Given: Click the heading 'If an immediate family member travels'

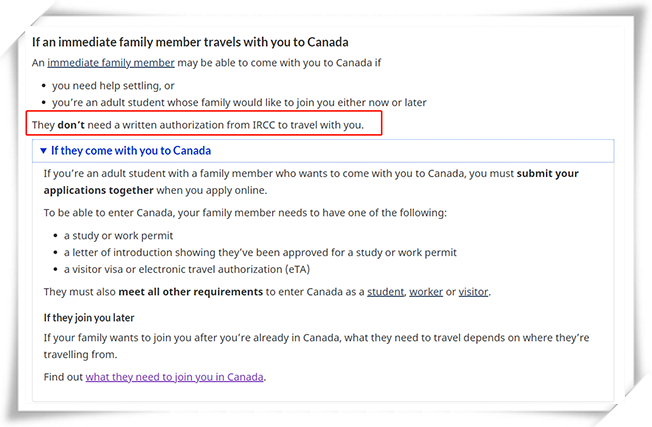Looking at the screenshot, I should 190,42.
